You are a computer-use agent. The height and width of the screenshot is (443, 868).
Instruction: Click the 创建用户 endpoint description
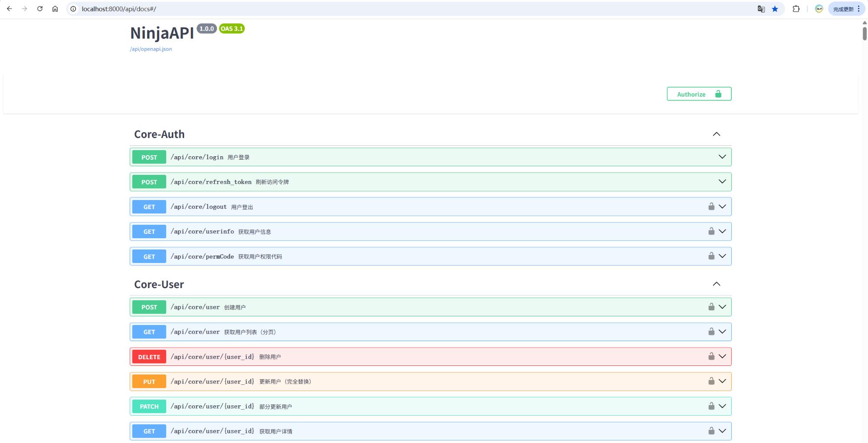(235, 307)
